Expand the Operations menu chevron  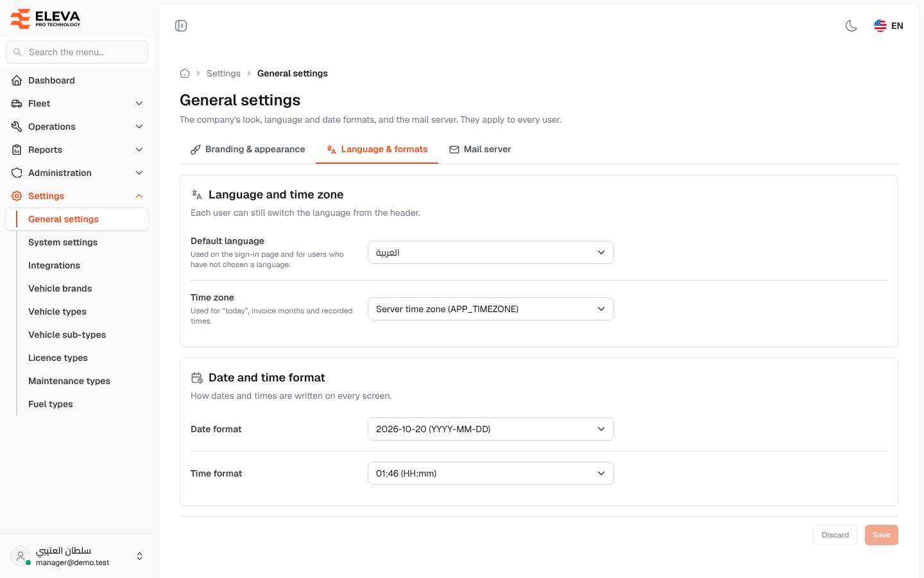[x=139, y=127]
